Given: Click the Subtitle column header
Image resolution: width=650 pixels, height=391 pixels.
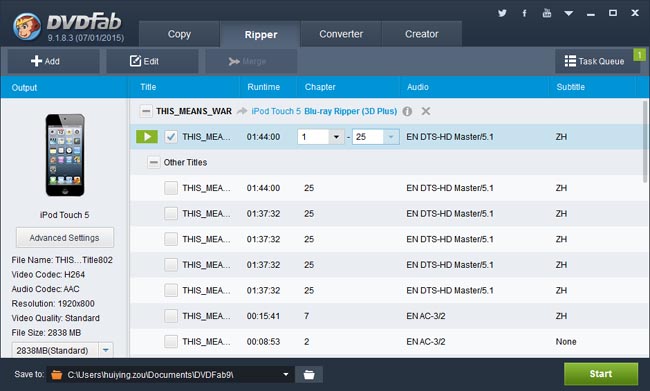Looking at the screenshot, I should [570, 87].
